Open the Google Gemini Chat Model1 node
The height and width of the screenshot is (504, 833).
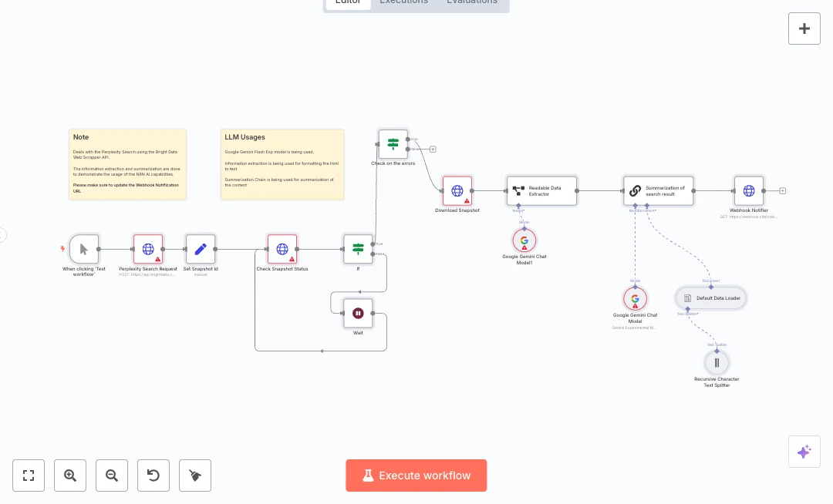(x=524, y=240)
